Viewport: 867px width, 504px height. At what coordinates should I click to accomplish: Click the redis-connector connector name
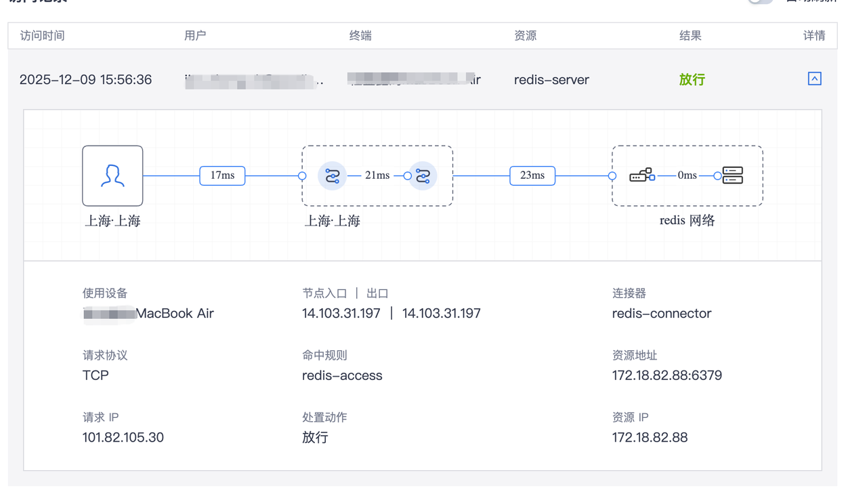tap(661, 314)
